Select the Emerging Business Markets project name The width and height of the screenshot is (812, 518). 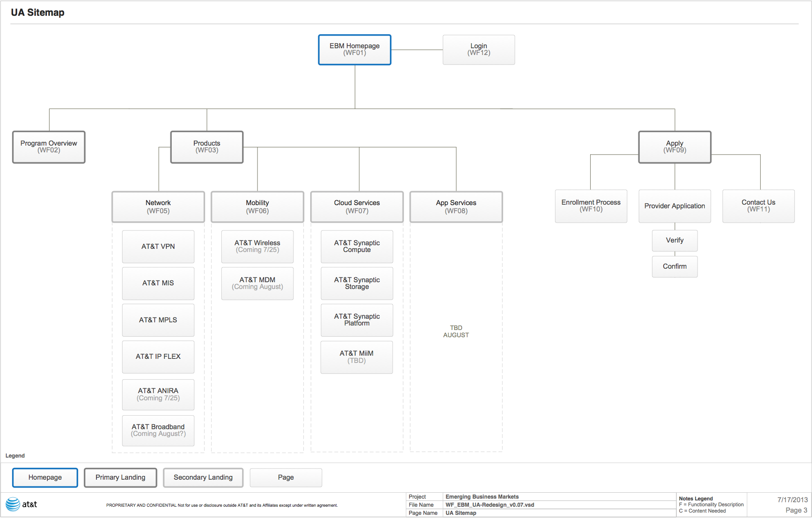coord(482,497)
